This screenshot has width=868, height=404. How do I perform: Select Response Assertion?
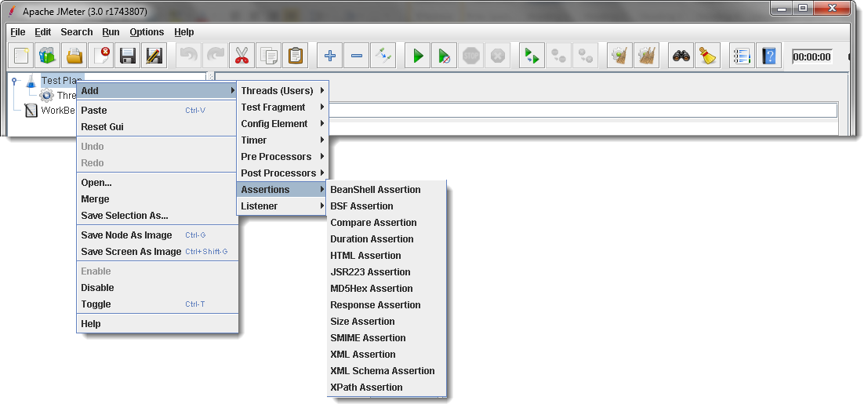click(387, 305)
